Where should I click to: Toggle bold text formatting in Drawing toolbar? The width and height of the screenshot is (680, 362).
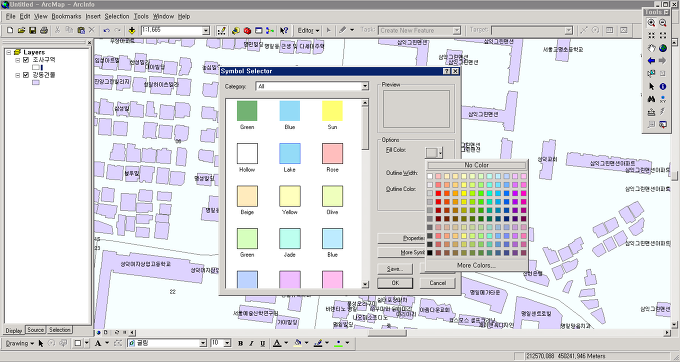(x=240, y=343)
